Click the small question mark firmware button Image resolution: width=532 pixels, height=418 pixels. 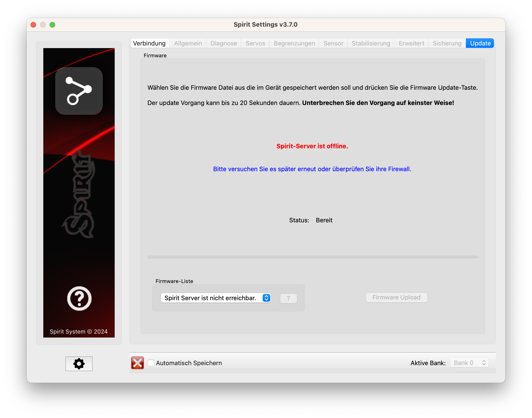pos(288,298)
